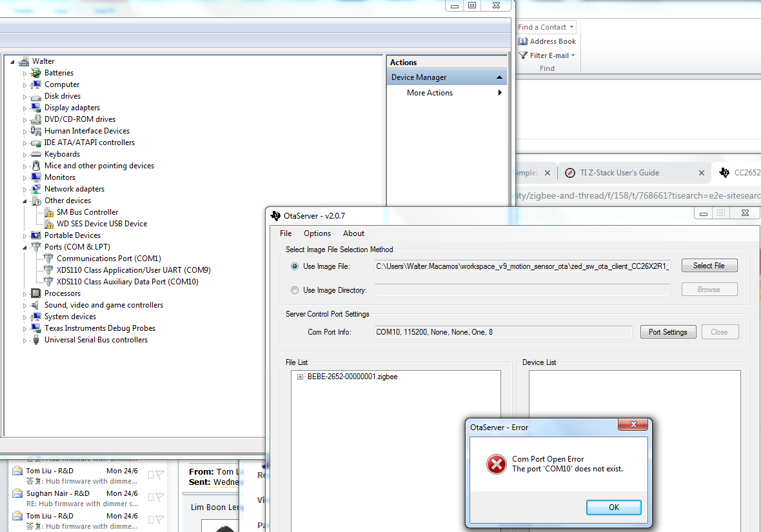Viewport: 761px width, 532px height.
Task: Click the Batteries device icon
Action: click(x=35, y=73)
